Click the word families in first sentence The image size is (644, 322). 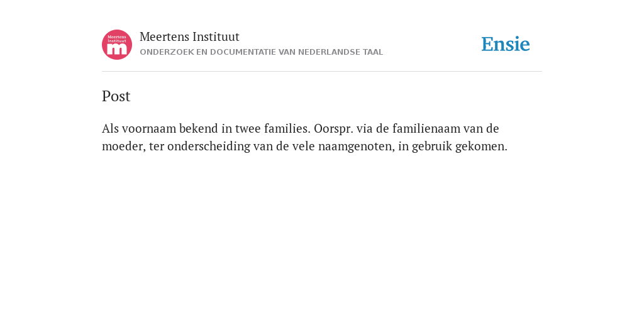[x=287, y=128]
